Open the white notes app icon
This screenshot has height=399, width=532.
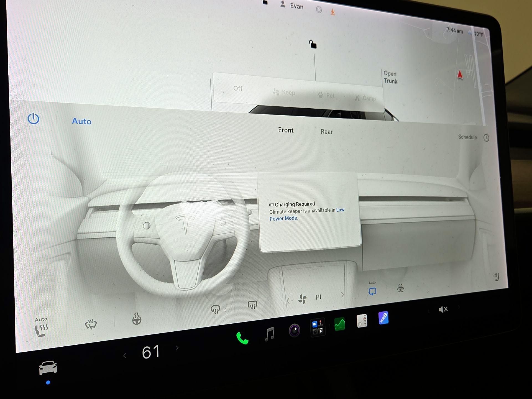362,321
